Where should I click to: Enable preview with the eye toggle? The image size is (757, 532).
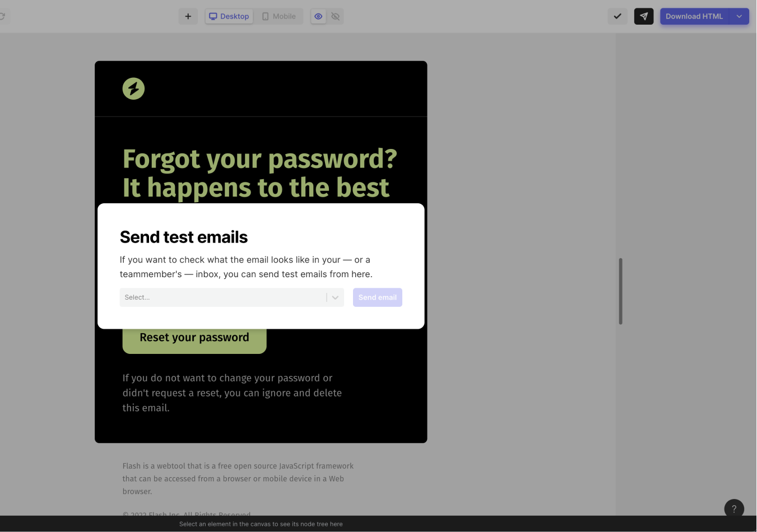318,16
